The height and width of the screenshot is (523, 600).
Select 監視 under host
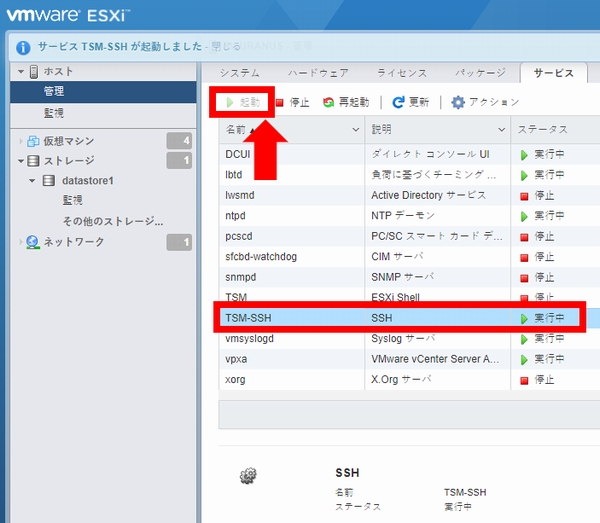pos(103,113)
